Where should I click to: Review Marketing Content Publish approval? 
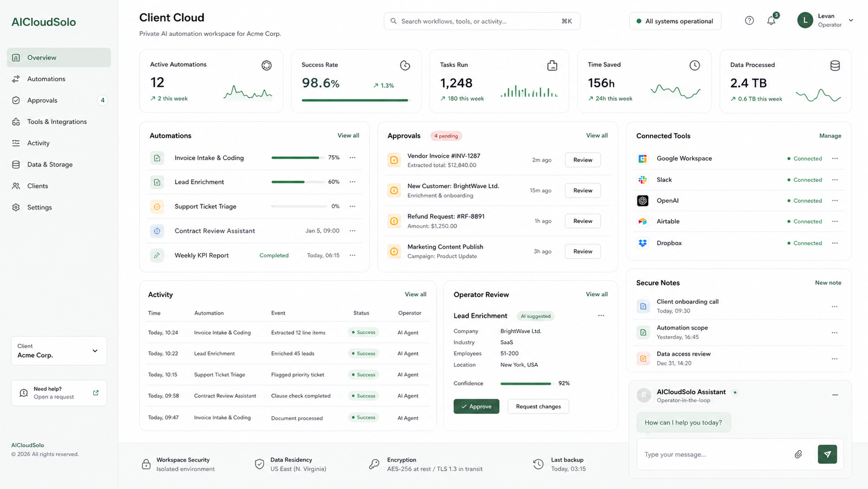[582, 252]
